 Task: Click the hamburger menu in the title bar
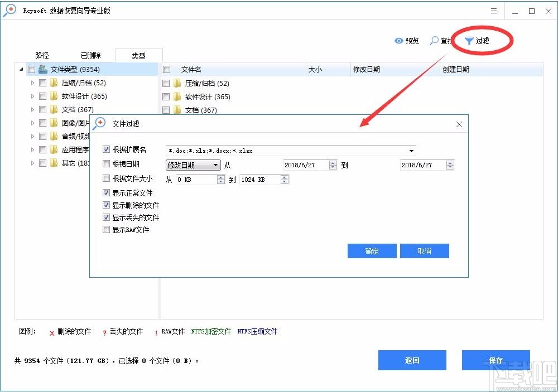(493, 11)
